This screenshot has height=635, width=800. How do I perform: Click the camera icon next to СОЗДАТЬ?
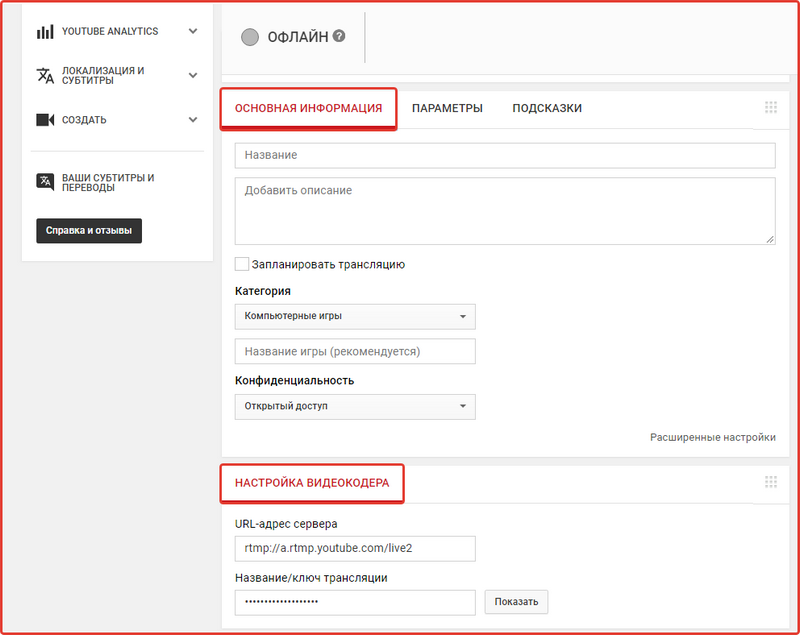coord(45,120)
